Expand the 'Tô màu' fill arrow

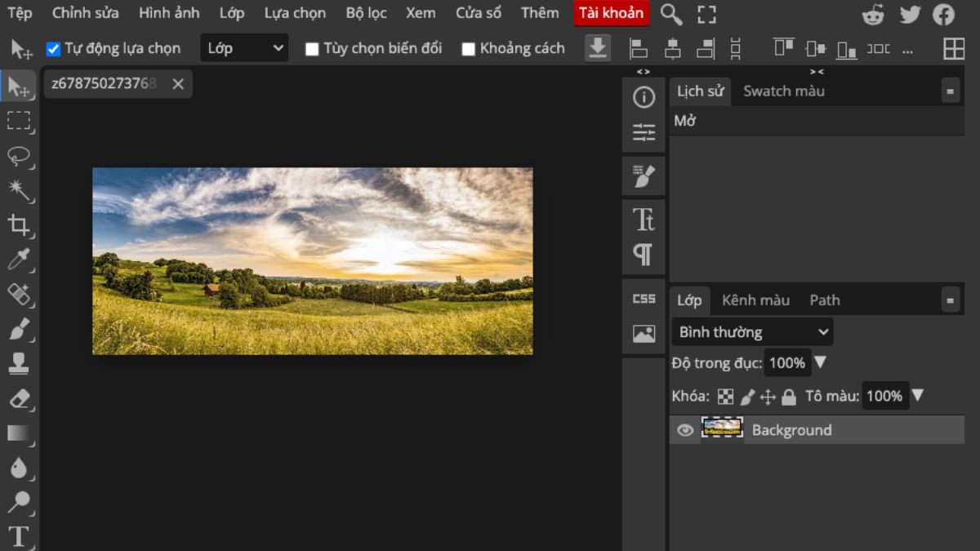pyautogui.click(x=918, y=395)
